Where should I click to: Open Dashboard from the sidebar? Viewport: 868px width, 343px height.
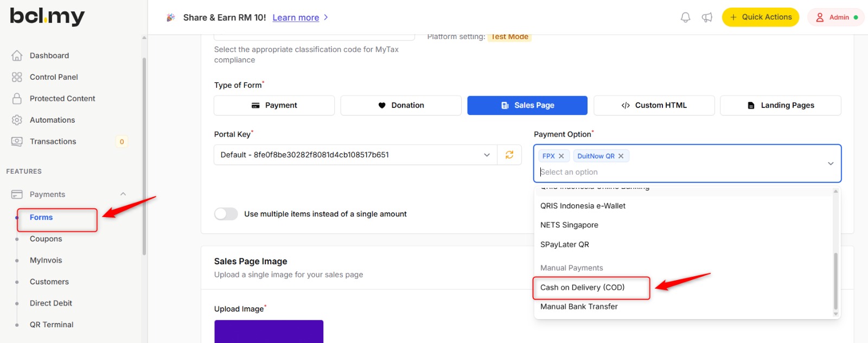(49, 55)
